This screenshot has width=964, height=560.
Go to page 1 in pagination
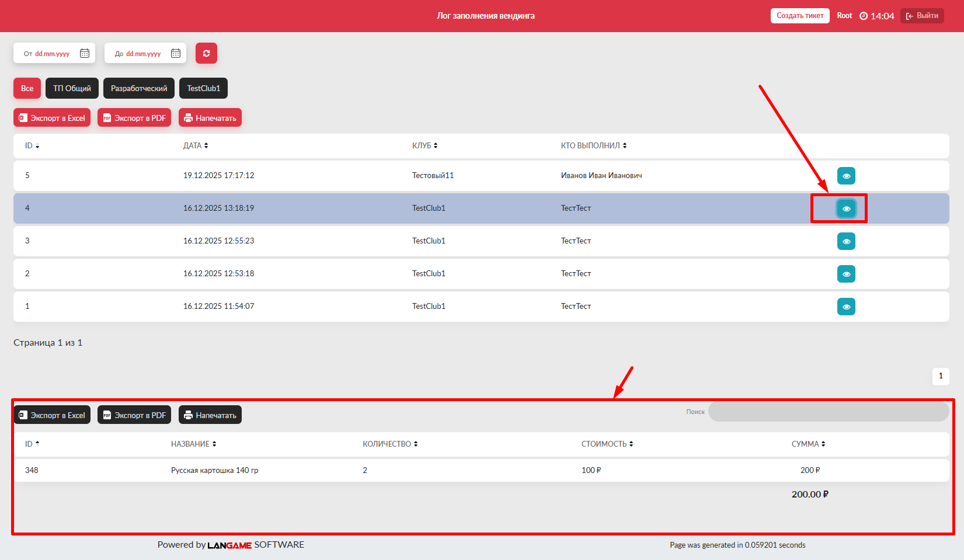pyautogui.click(x=941, y=376)
